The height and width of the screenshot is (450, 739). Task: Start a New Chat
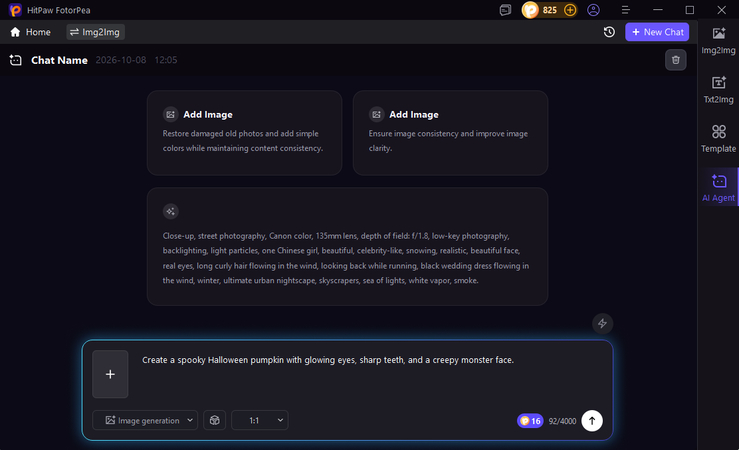tap(657, 32)
